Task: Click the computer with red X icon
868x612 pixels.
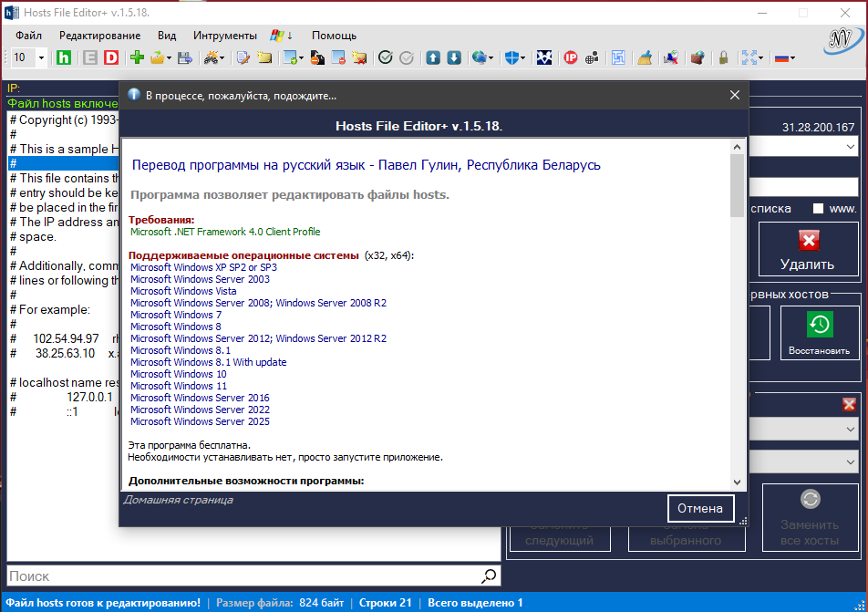Action: tap(671, 57)
